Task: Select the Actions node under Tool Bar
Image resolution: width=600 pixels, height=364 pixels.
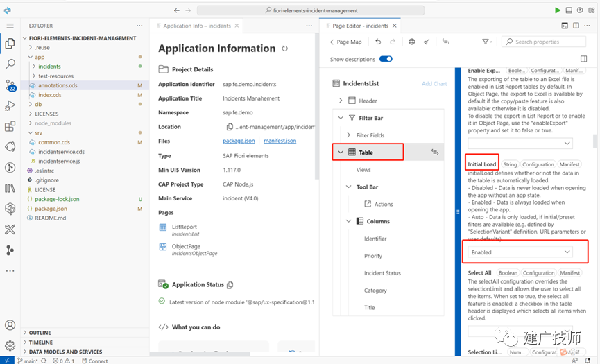Action: coord(384,204)
